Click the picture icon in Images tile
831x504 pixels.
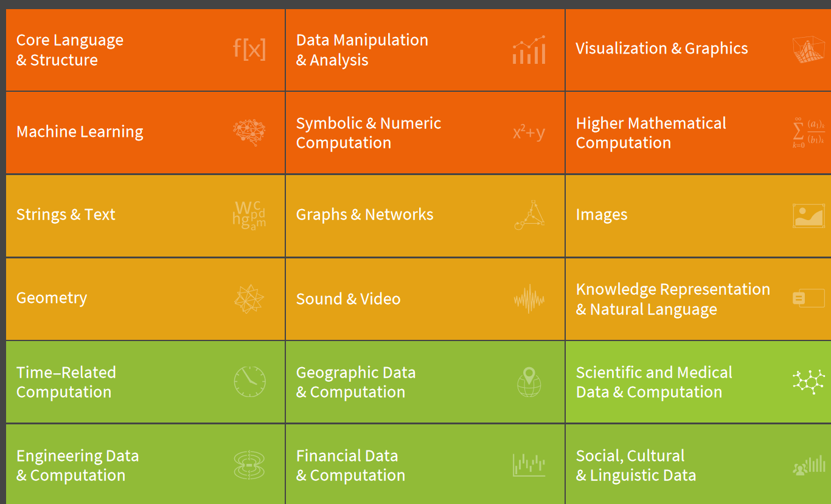pyautogui.click(x=808, y=216)
